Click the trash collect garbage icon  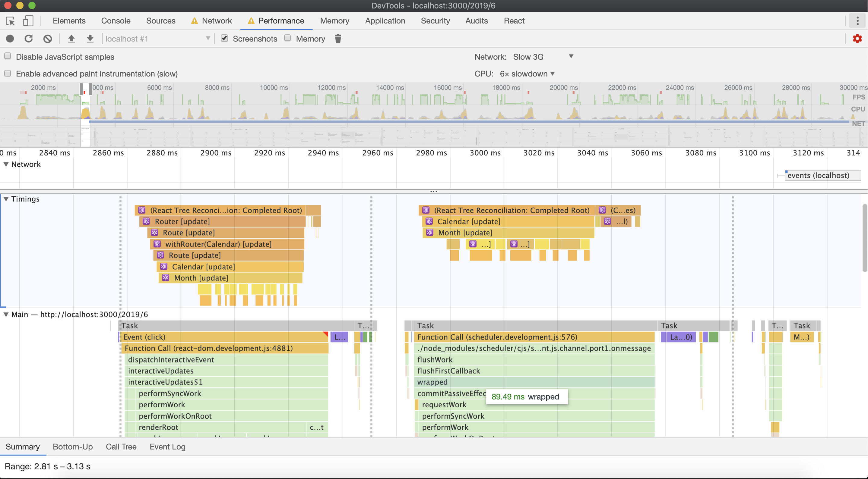click(x=338, y=39)
